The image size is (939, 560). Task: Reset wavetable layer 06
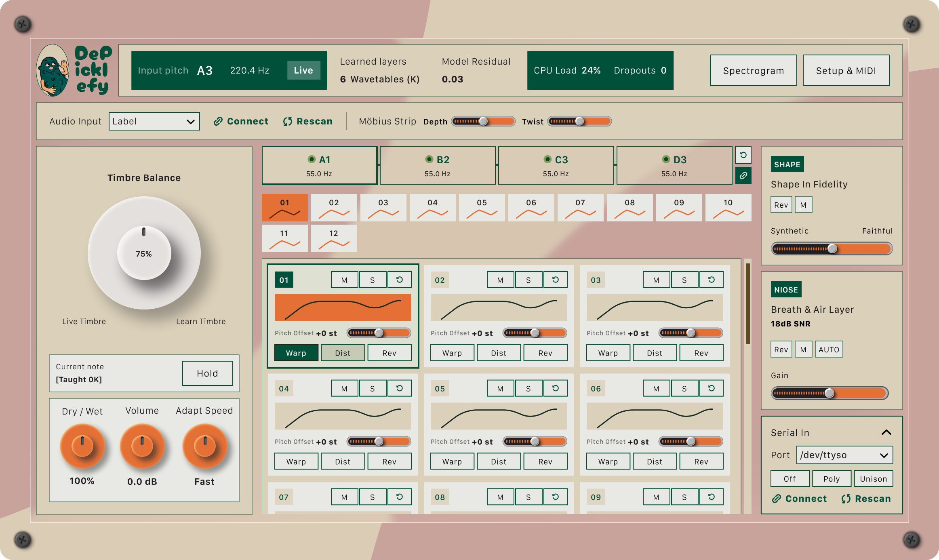pyautogui.click(x=711, y=388)
